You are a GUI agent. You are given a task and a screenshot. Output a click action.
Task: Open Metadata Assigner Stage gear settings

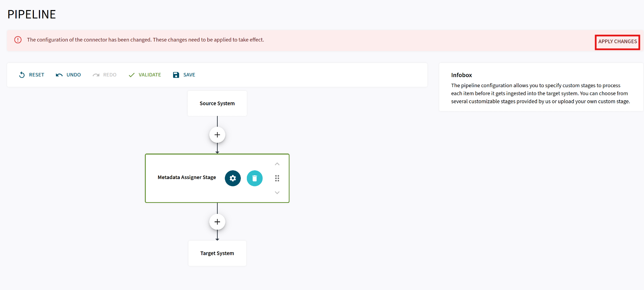(233, 178)
